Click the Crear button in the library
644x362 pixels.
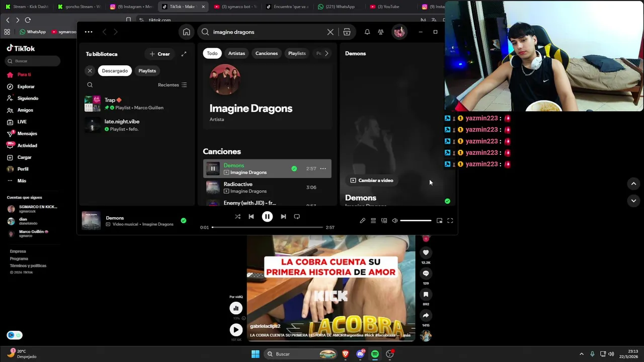click(x=159, y=54)
